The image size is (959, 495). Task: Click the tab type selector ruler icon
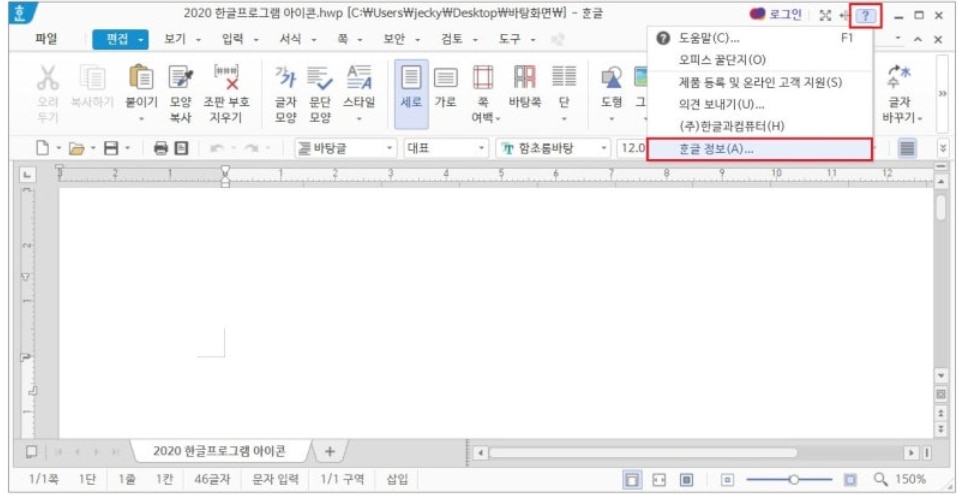[x=27, y=175]
